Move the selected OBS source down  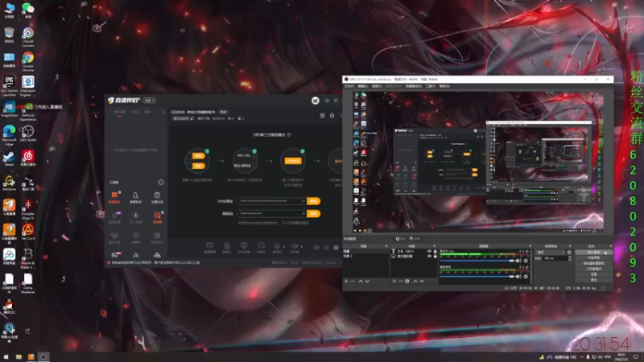tap(422, 281)
